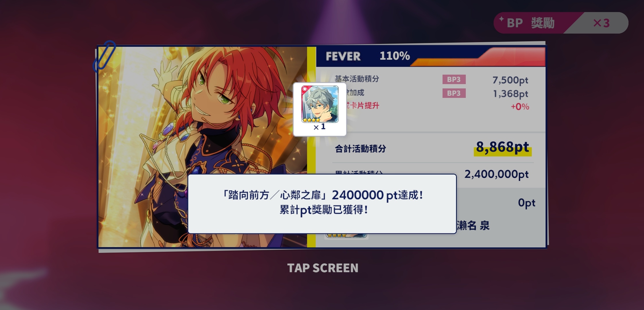Tap the 4-star card reward icon
644x310 pixels.
[320, 104]
